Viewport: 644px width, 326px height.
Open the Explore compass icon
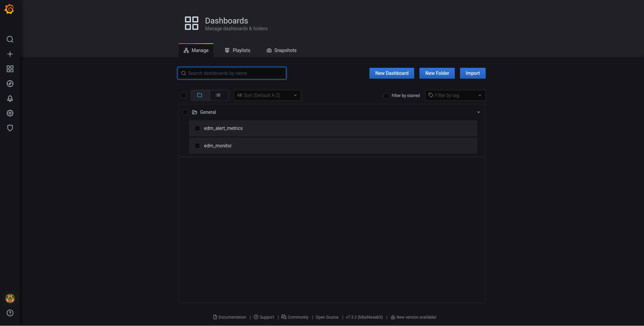10,84
